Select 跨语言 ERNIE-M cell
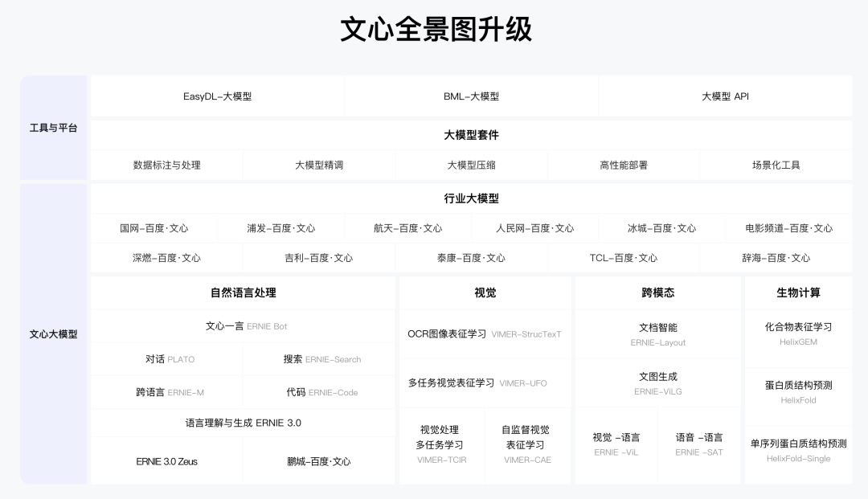This screenshot has width=868, height=499. pyautogui.click(x=166, y=392)
